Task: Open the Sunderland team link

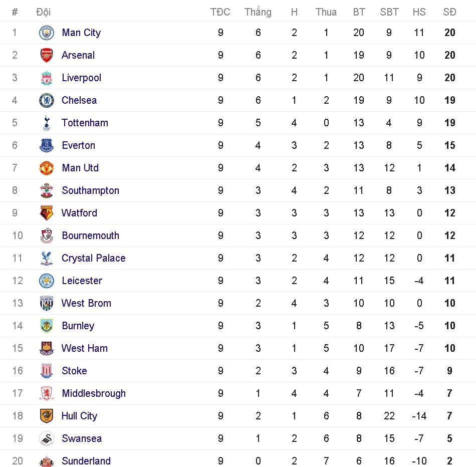Action: pos(86,461)
